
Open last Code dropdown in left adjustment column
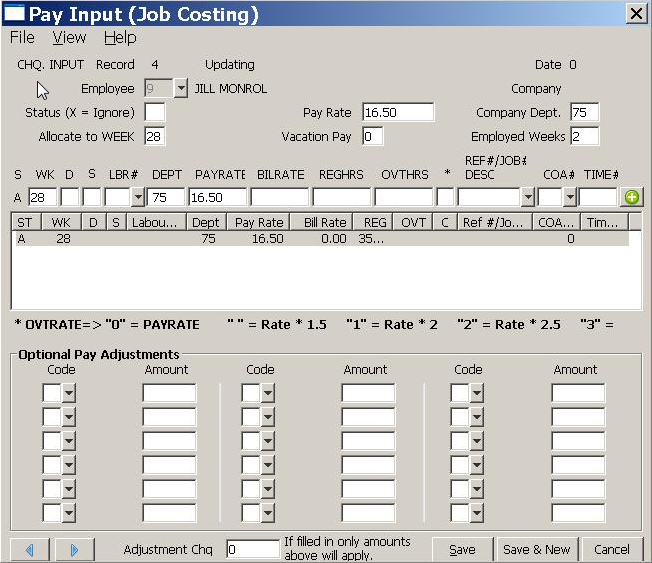click(69, 513)
